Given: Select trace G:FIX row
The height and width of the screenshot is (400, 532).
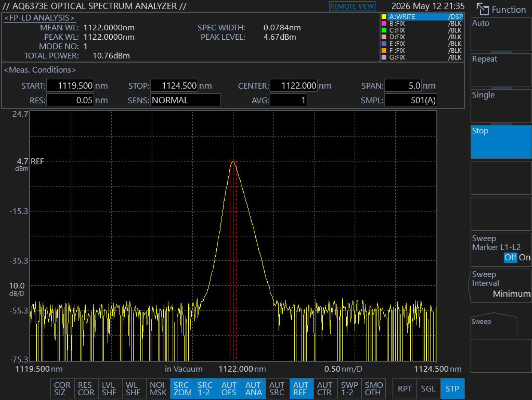Looking at the screenshot, I should point(422,57).
